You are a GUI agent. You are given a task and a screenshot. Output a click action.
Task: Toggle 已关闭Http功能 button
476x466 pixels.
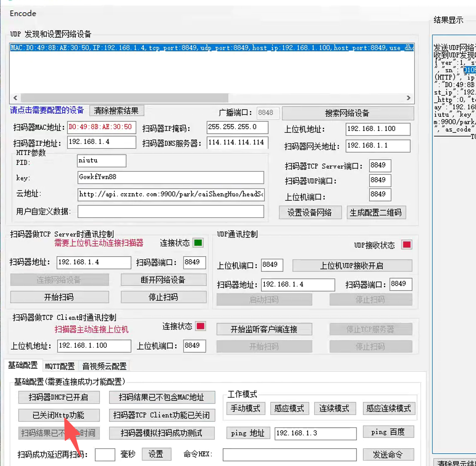point(59,415)
